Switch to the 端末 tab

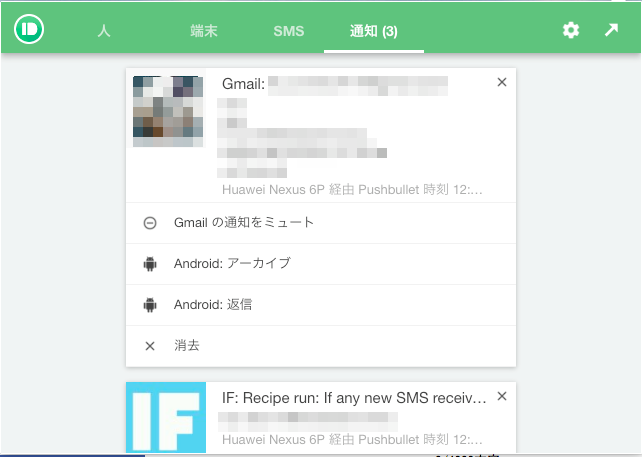click(204, 31)
